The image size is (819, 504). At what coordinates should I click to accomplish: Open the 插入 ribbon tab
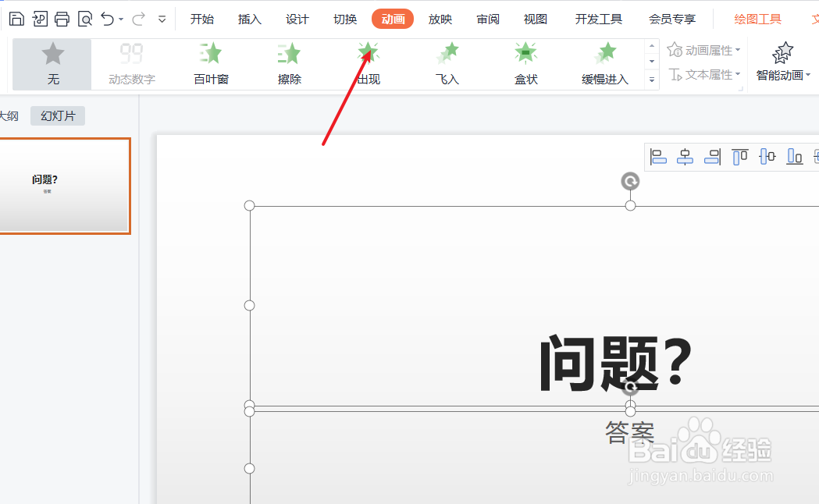pos(250,20)
